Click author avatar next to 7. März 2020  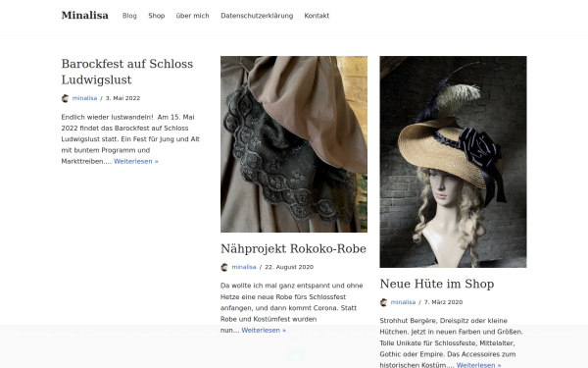(x=383, y=302)
